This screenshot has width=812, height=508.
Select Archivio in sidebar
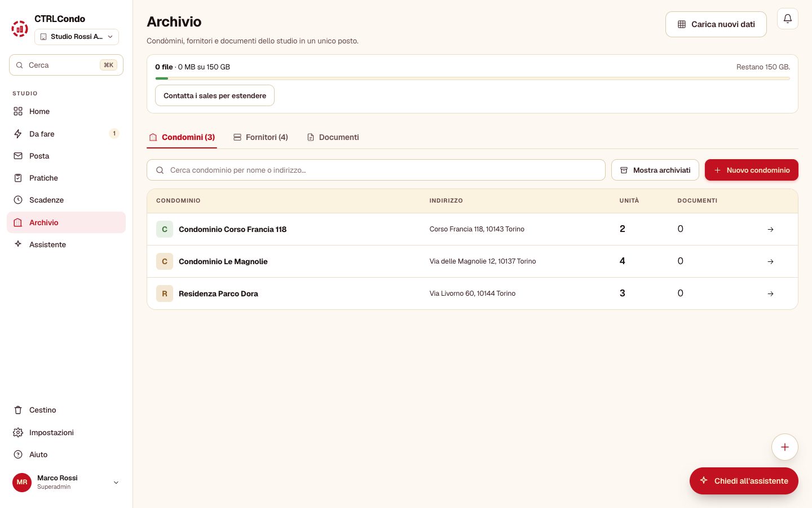pos(66,222)
